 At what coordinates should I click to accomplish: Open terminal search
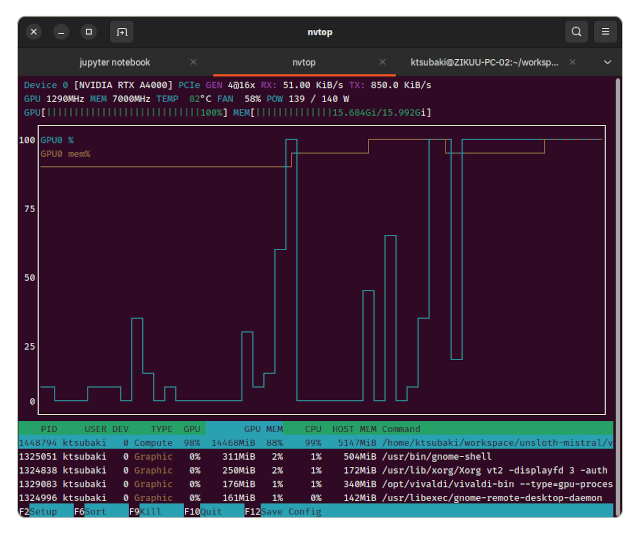(576, 32)
